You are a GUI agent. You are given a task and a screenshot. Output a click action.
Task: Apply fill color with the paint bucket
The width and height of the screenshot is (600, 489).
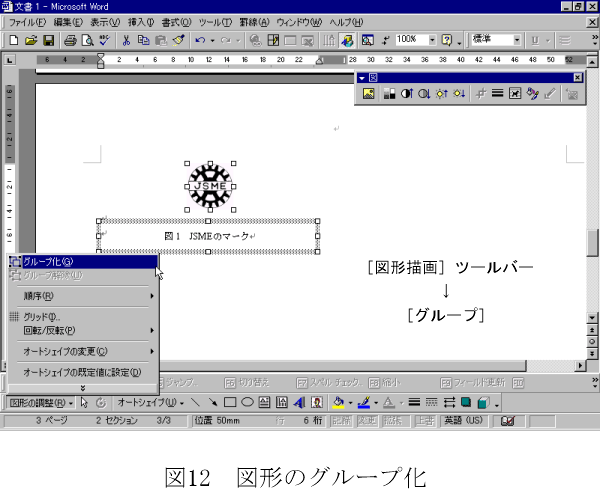pyautogui.click(x=338, y=403)
